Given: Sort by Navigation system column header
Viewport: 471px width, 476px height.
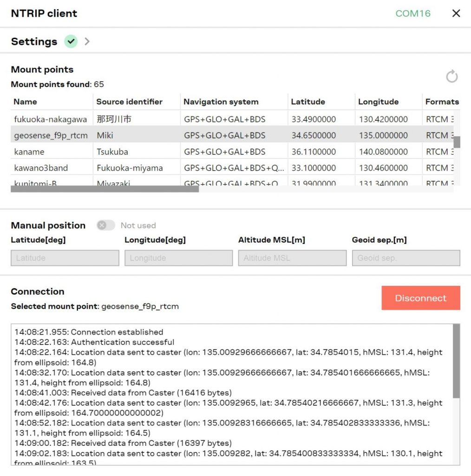Looking at the screenshot, I should coord(221,102).
